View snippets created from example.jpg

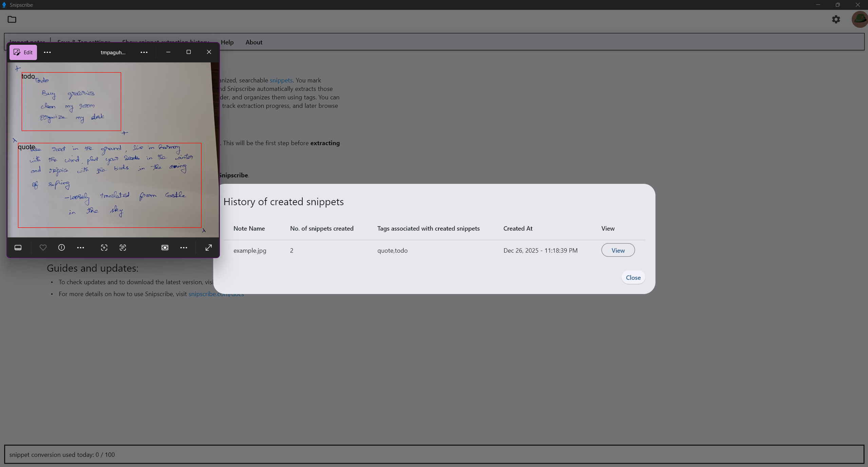pos(618,250)
